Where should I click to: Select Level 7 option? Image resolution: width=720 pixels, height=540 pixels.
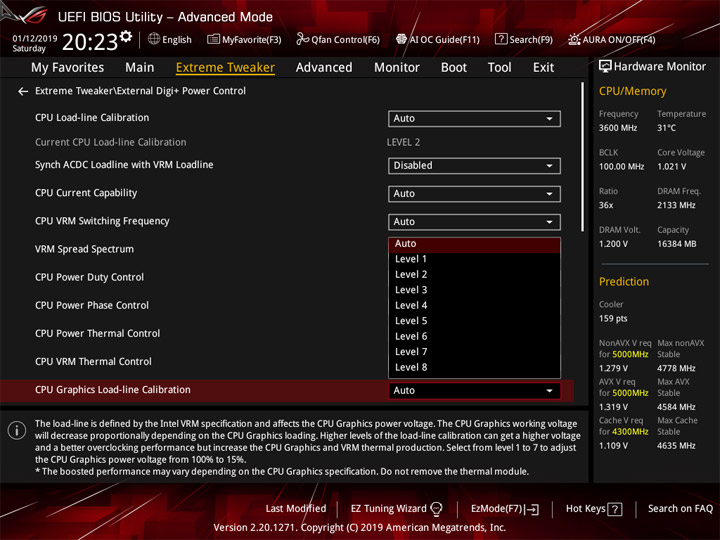474,352
